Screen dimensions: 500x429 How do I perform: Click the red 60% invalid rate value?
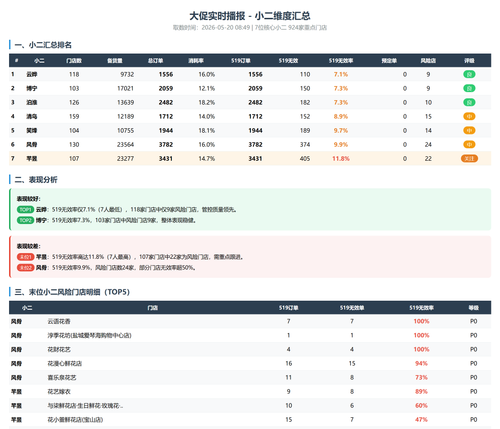point(421,405)
